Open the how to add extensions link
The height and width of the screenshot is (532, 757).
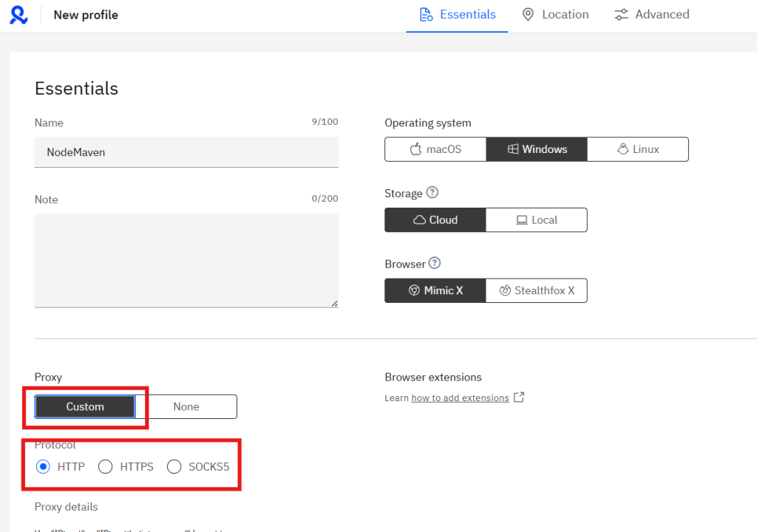(460, 398)
